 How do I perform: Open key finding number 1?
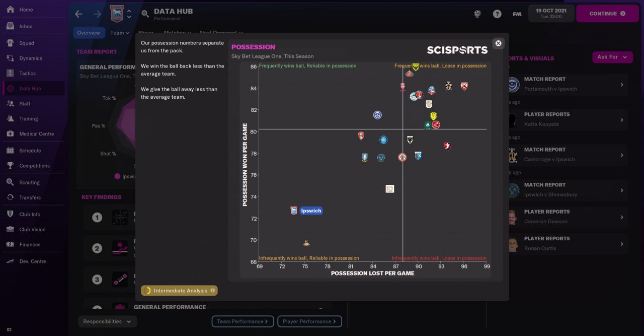[x=97, y=218]
